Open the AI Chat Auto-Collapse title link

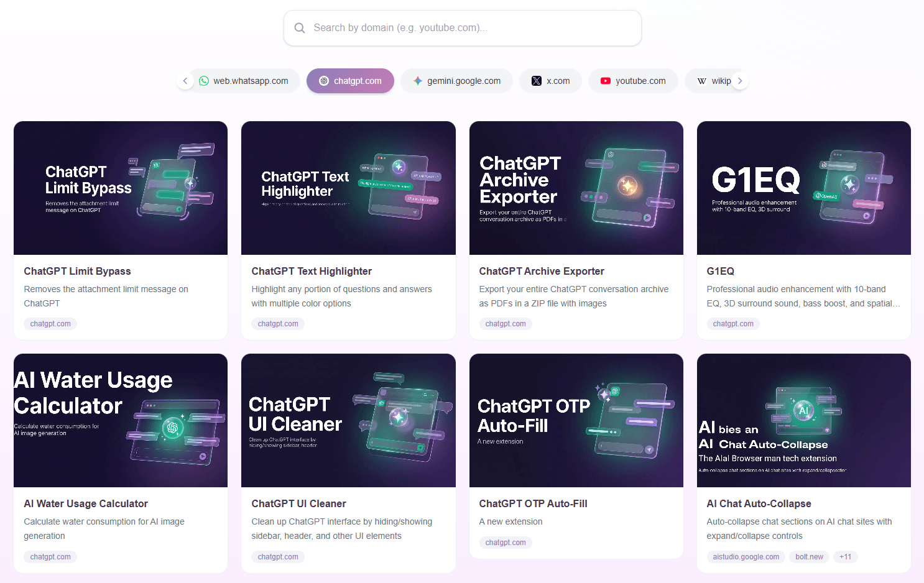759,503
